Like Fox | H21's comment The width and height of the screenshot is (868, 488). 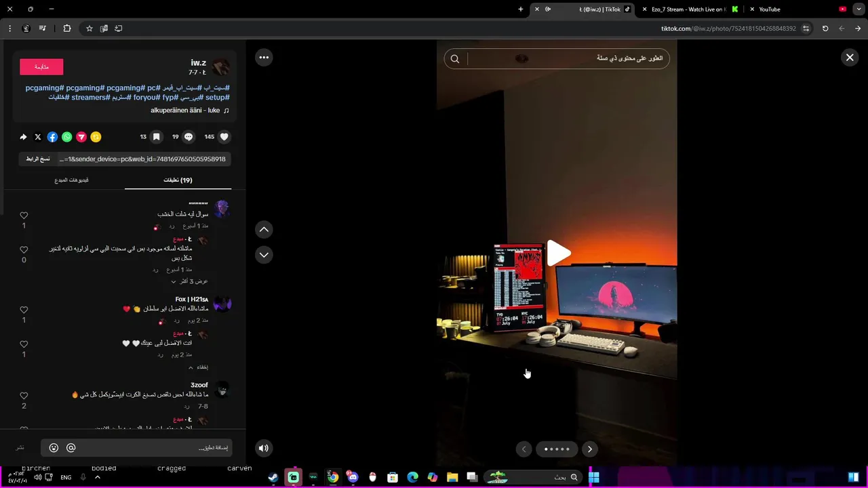24,310
